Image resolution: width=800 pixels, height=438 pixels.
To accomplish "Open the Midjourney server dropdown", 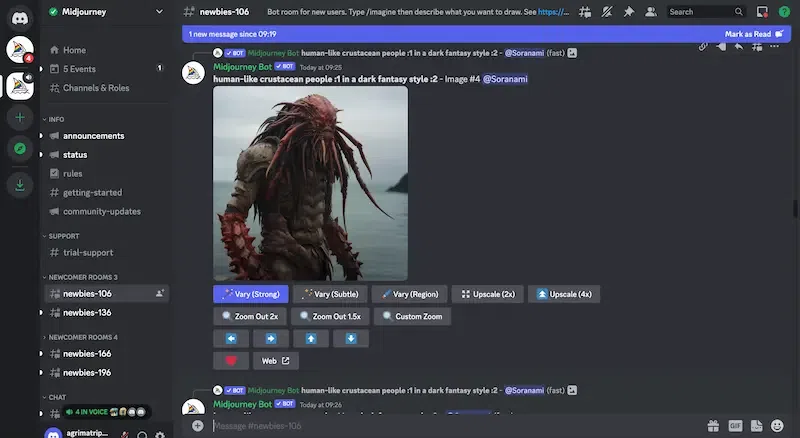I will (159, 12).
